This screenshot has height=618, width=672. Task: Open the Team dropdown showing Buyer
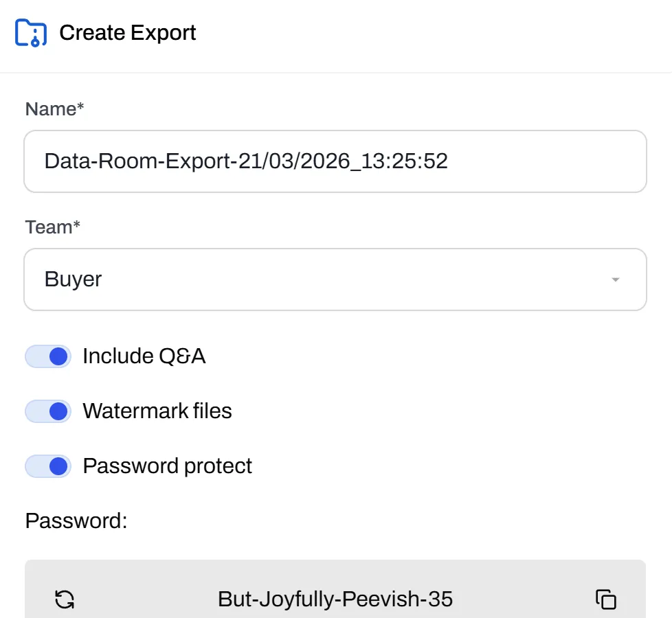coord(335,279)
